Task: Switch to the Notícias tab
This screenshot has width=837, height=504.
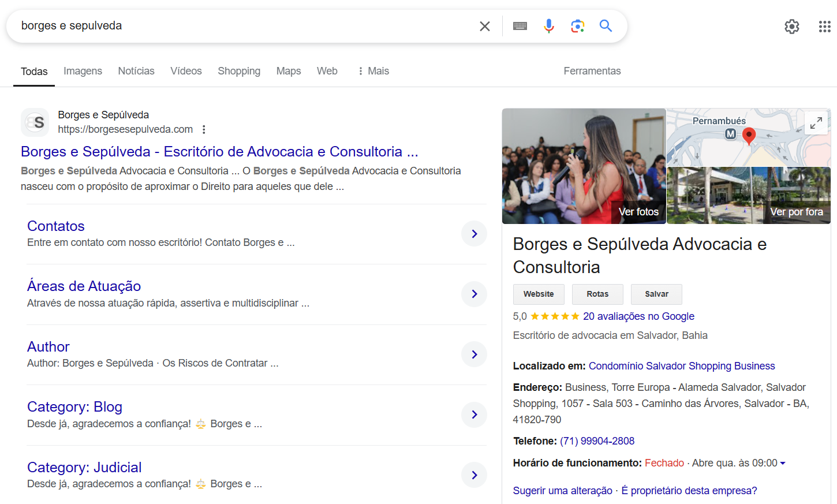Action: pos(136,71)
